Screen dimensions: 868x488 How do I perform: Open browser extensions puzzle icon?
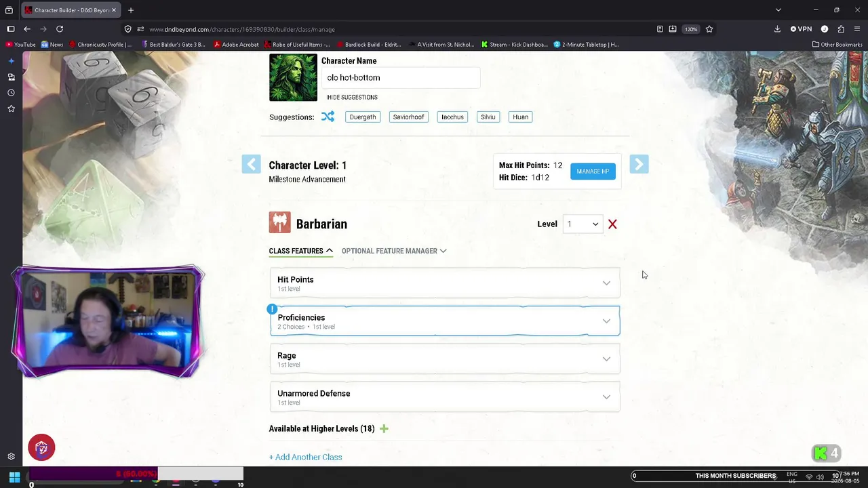pos(841,29)
